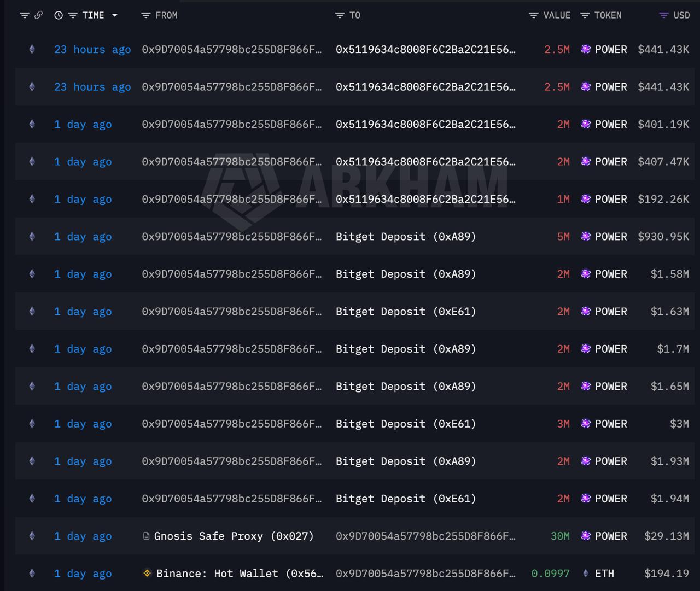This screenshot has height=591, width=700.
Task: Click the 0.0997 ETH value
Action: (551, 574)
